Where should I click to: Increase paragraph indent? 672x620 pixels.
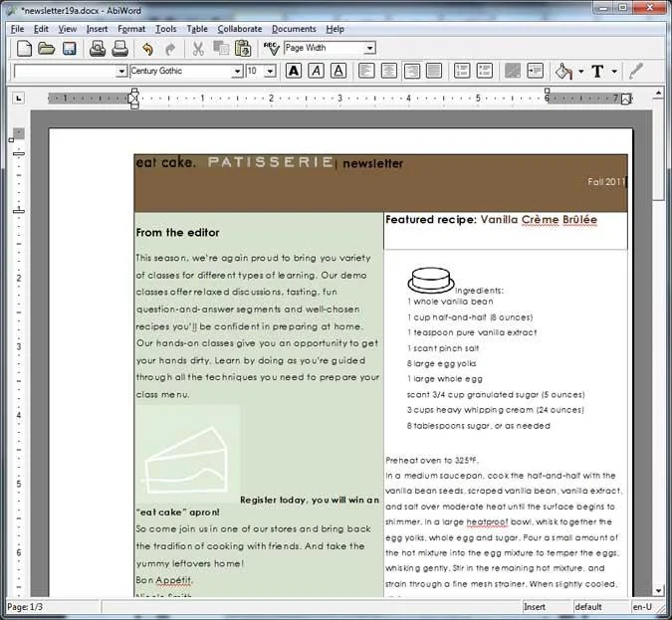point(536,71)
